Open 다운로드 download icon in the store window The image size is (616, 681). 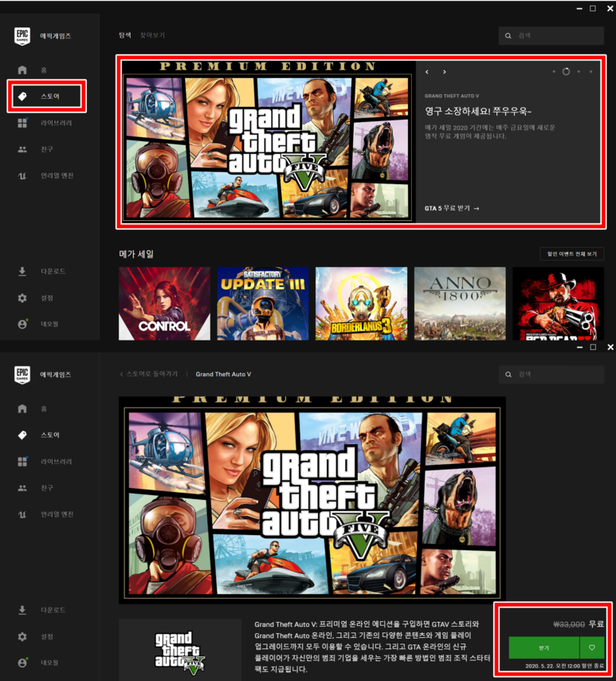[x=22, y=271]
